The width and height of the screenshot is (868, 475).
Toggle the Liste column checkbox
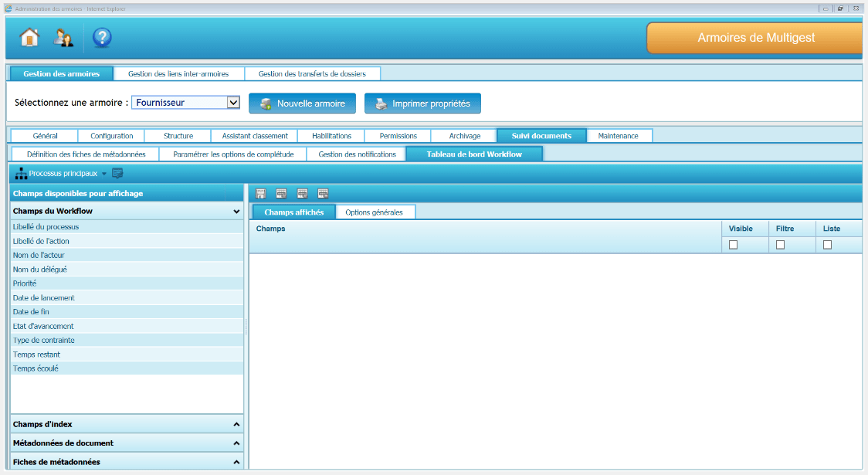[827, 245]
